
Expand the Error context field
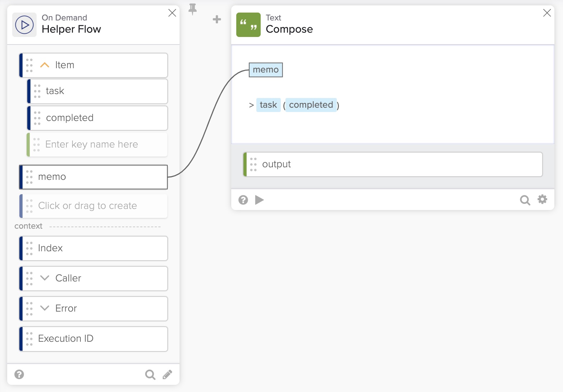(x=45, y=308)
